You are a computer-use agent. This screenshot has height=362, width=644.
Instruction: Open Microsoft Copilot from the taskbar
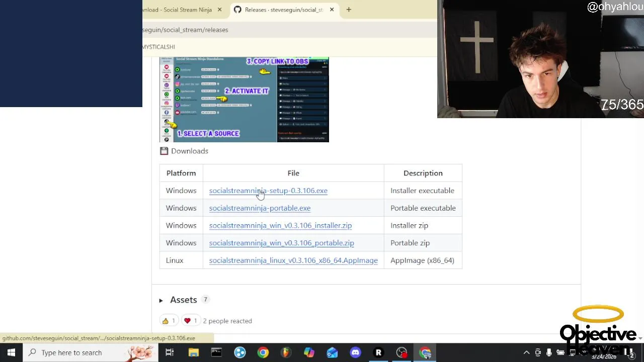pos(309,352)
